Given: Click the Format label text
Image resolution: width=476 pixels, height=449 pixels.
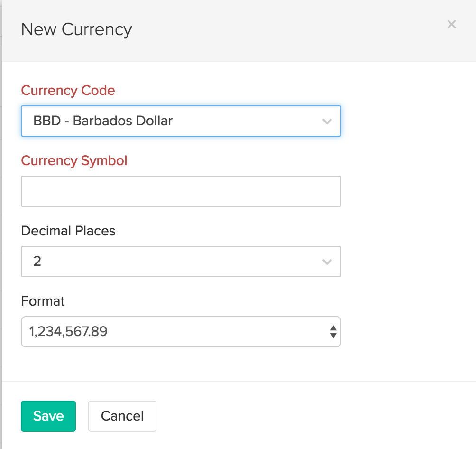Looking at the screenshot, I should tap(43, 301).
